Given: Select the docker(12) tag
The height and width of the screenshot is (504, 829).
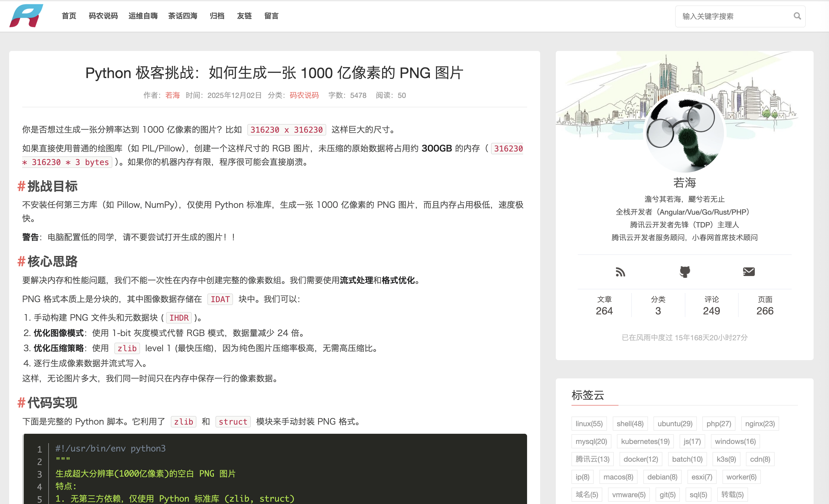Looking at the screenshot, I should [641, 459].
